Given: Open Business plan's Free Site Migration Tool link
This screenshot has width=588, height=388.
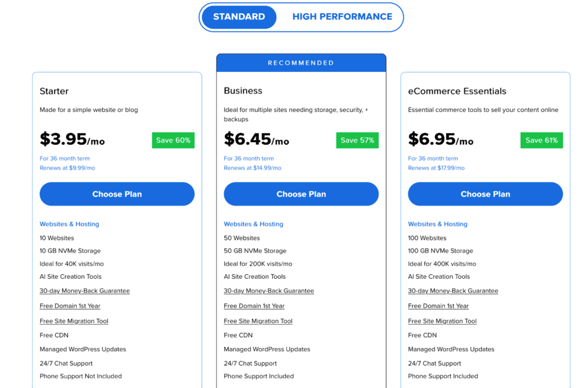Looking at the screenshot, I should click(x=258, y=321).
